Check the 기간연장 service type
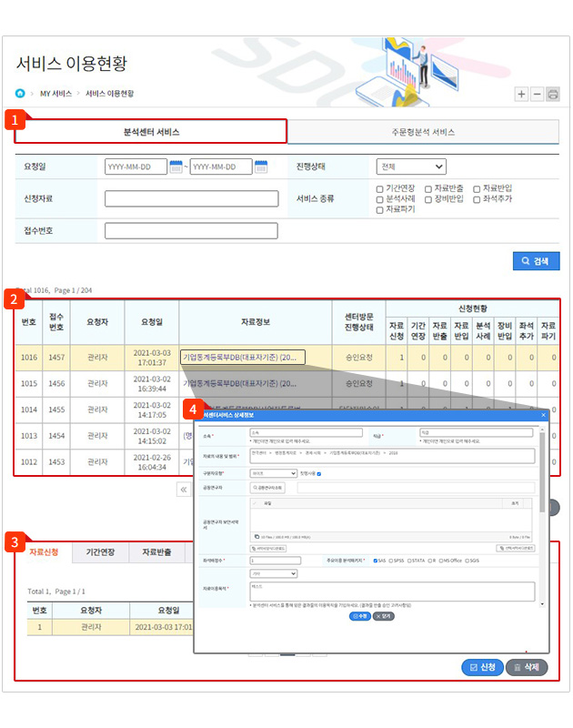Image resolution: width=573 pixels, height=728 pixels. (379, 189)
